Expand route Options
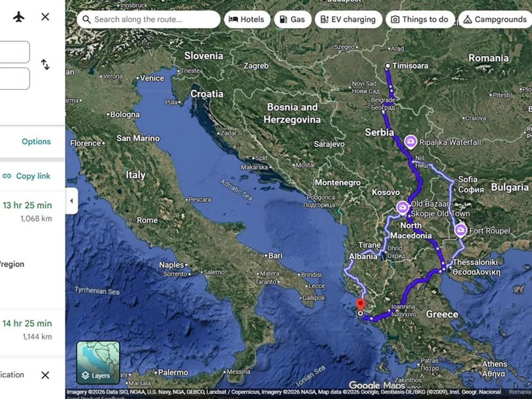 (x=36, y=141)
